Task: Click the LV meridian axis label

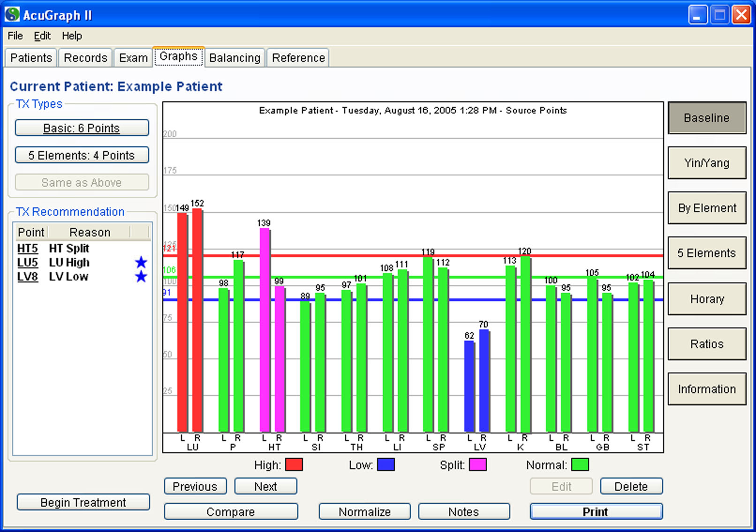Action: 480,447
